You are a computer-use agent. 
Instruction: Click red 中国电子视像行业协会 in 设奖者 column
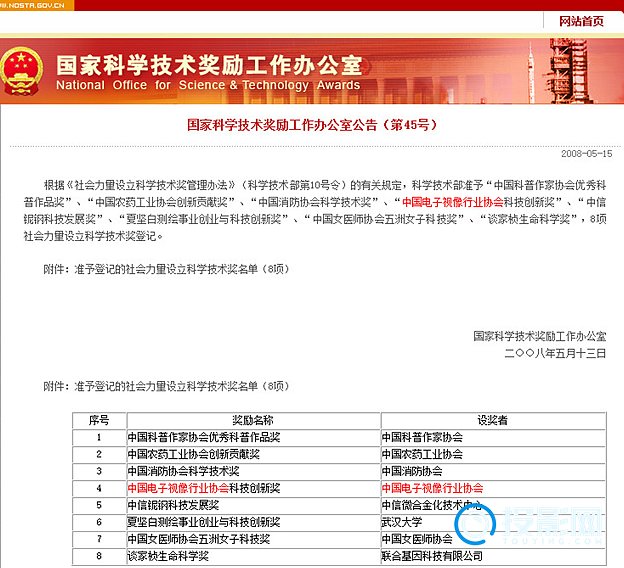click(432, 488)
